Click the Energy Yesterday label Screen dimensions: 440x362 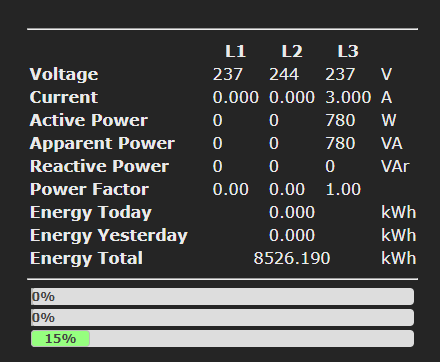pyautogui.click(x=109, y=236)
